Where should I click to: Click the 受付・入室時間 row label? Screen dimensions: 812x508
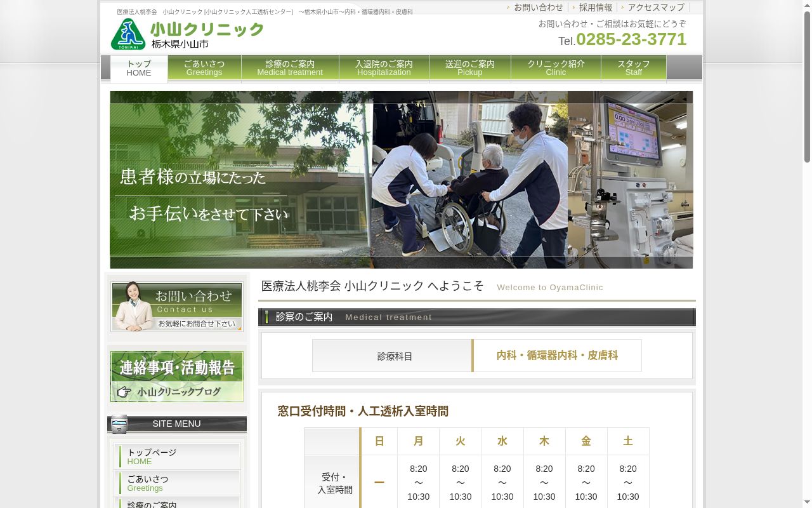[x=332, y=483]
